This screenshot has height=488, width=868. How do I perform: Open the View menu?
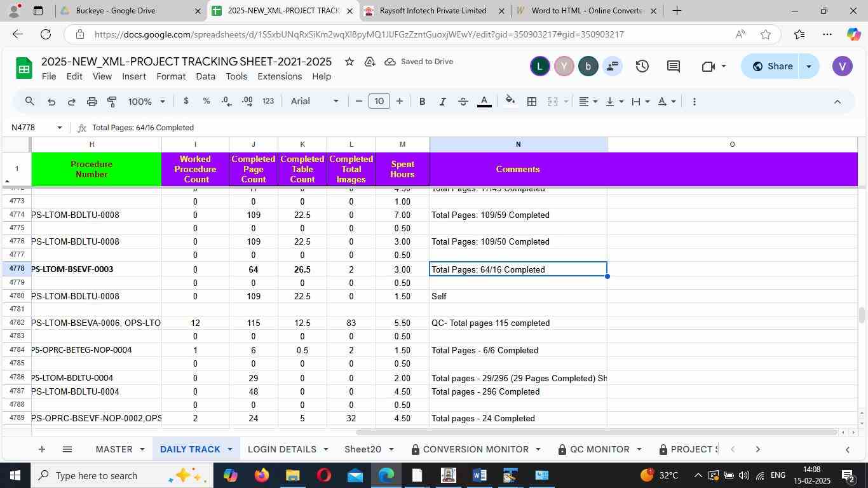tap(102, 76)
